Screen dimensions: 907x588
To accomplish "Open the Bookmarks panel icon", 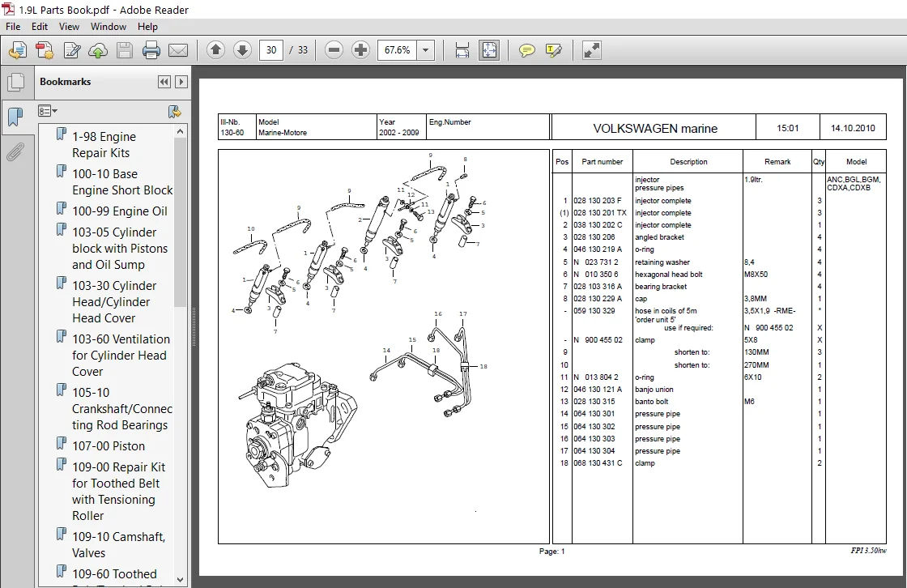I will [15, 117].
